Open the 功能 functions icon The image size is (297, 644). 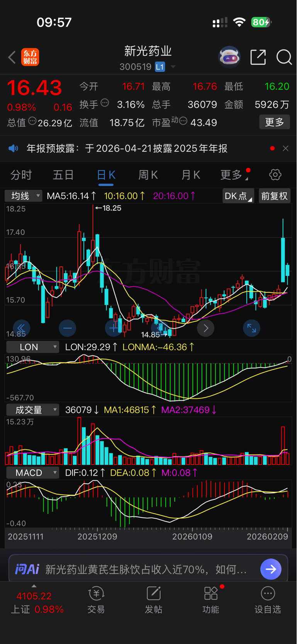tap(211, 600)
